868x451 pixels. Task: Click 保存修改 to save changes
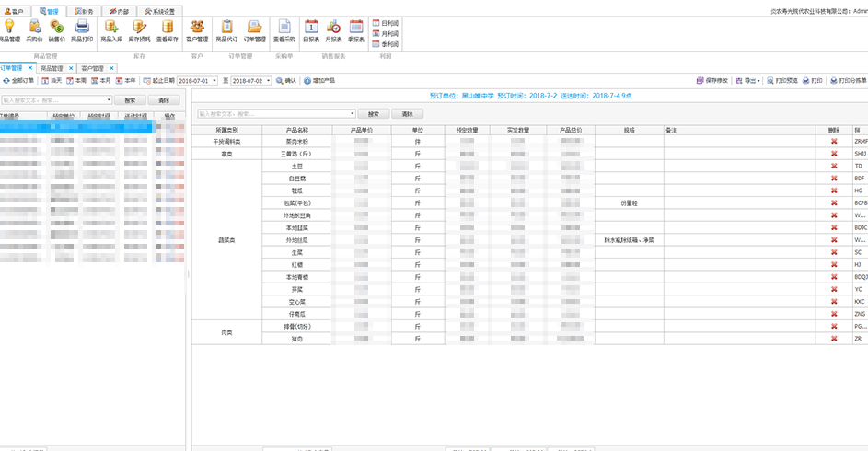tap(712, 81)
